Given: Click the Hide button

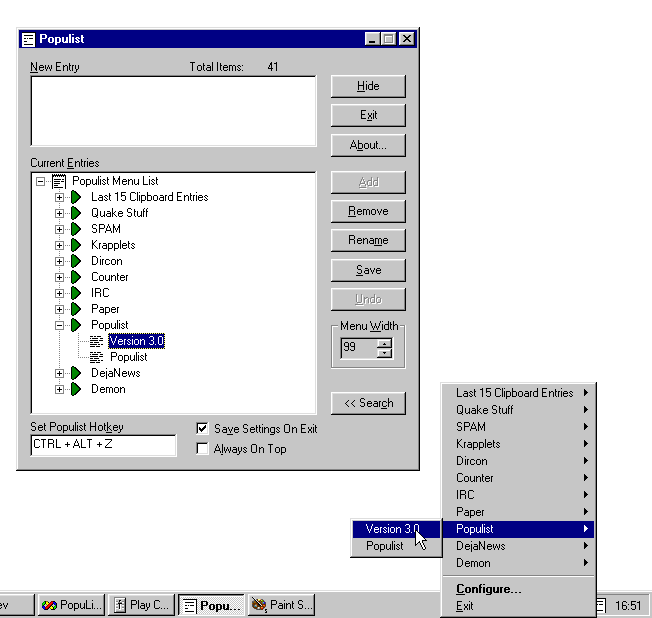Looking at the screenshot, I should (x=368, y=86).
